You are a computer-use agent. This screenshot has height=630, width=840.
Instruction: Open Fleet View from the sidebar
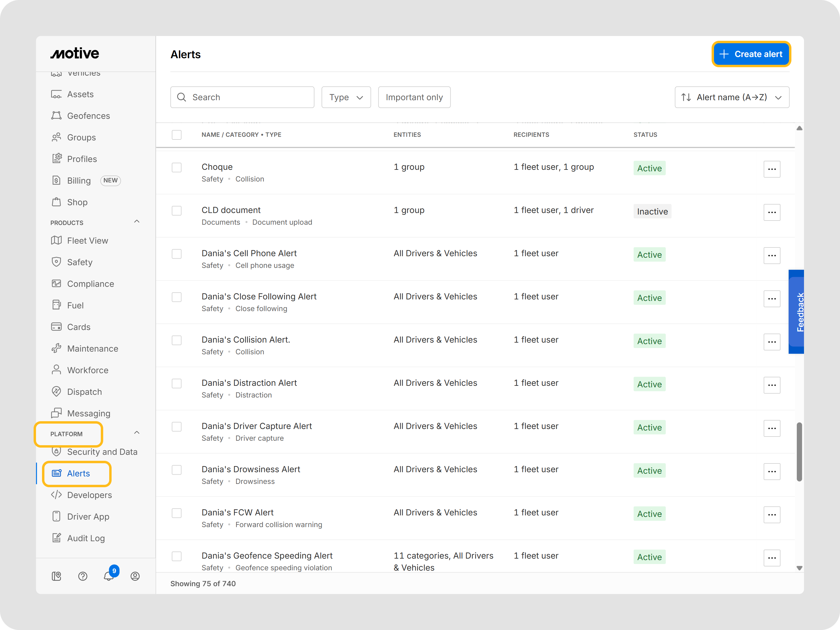87,241
